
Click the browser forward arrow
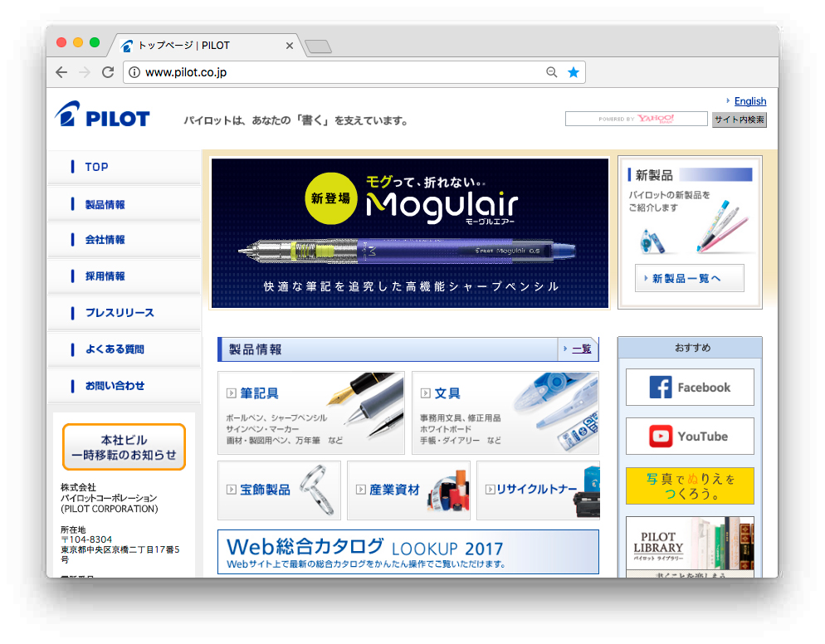click(85, 72)
